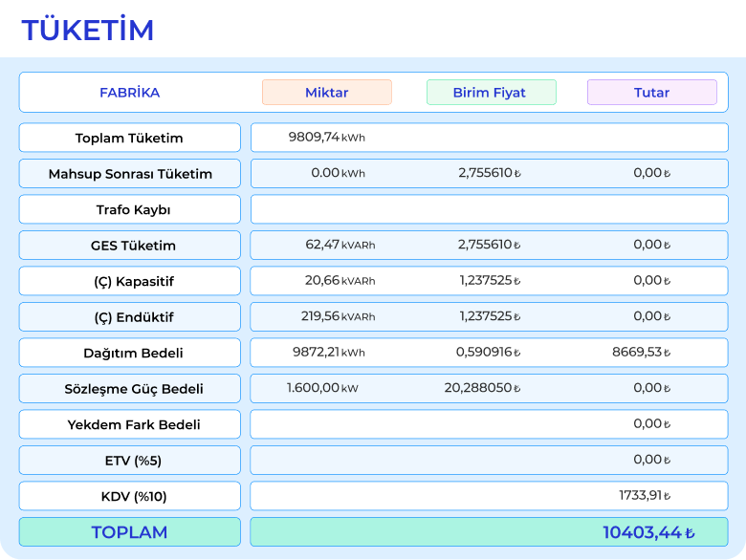
Task: Select the Sözleşme Güç Bedeli row label
Action: 129,388
